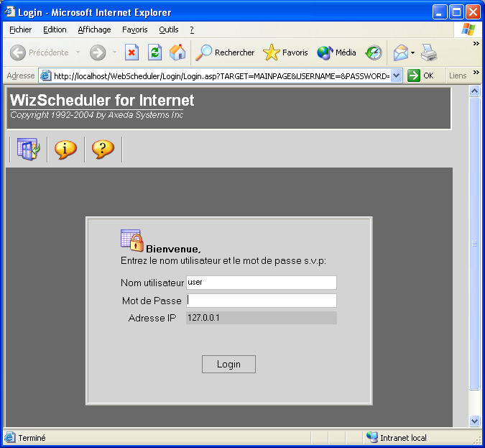Open the Favoris star toolbar button
The width and height of the screenshot is (485, 448).
[x=285, y=52]
